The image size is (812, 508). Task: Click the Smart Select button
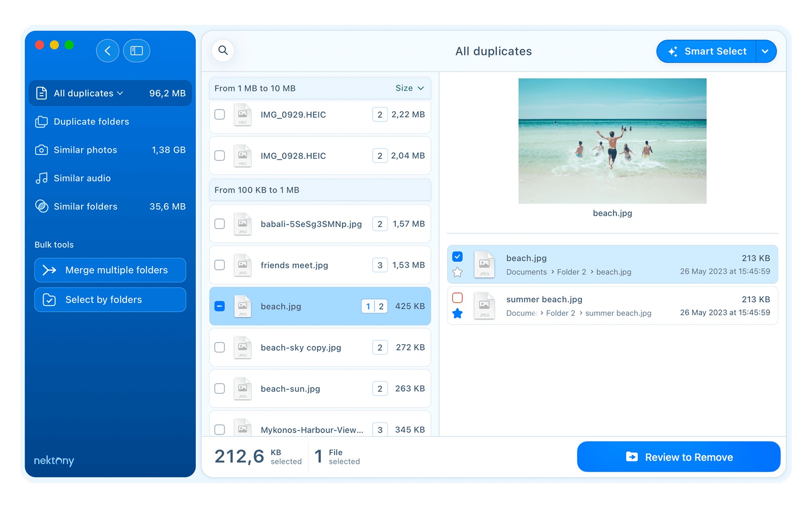tap(706, 51)
